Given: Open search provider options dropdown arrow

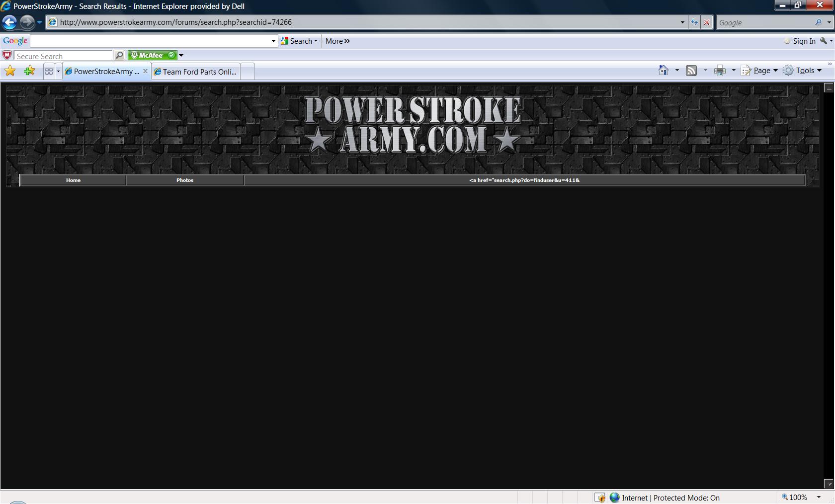Looking at the screenshot, I should click(x=829, y=22).
